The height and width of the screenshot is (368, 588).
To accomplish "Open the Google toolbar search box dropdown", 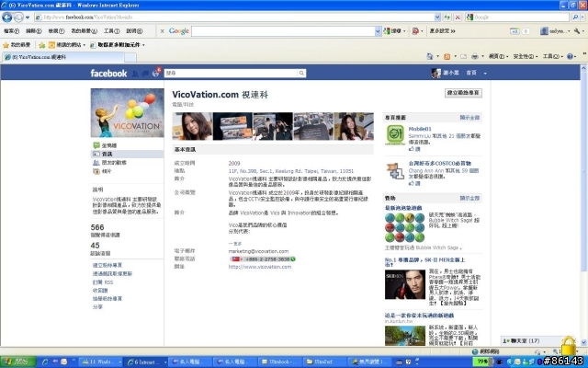I will coord(378,31).
